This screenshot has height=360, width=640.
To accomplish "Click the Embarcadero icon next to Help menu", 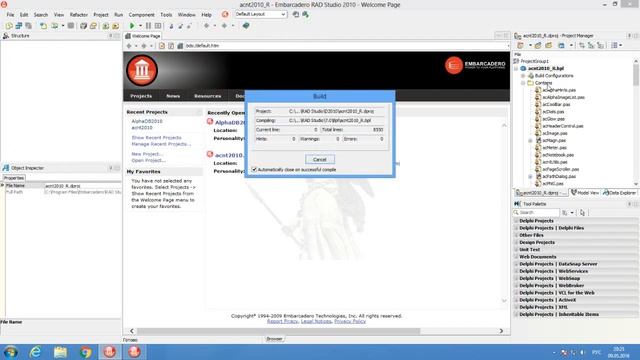I will [x=225, y=14].
